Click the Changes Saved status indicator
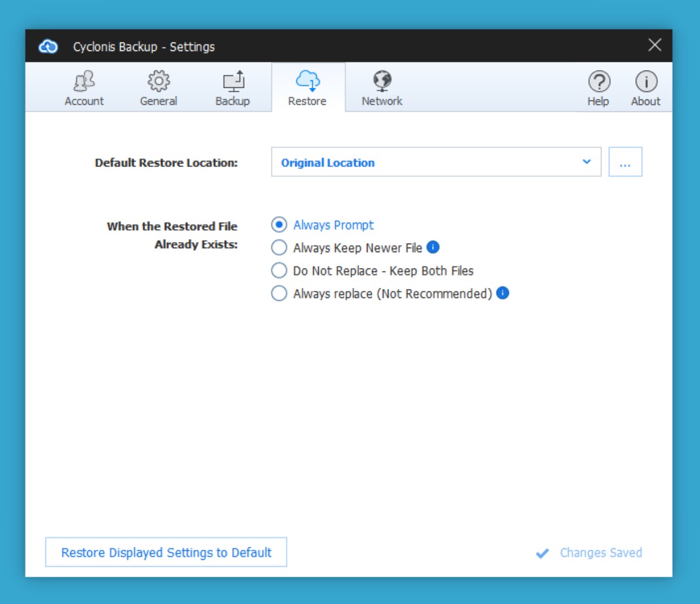 589,553
